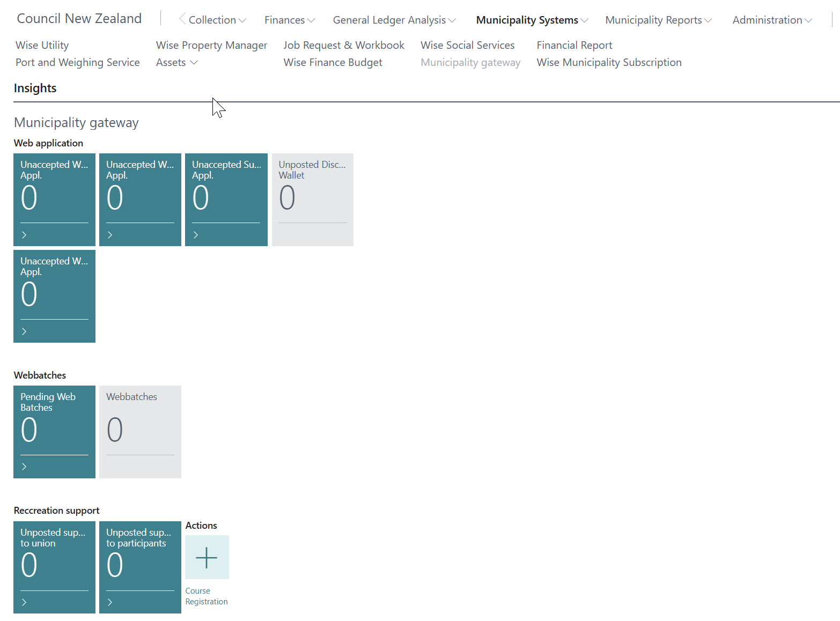Open the Municipality Reports menu

(x=658, y=20)
